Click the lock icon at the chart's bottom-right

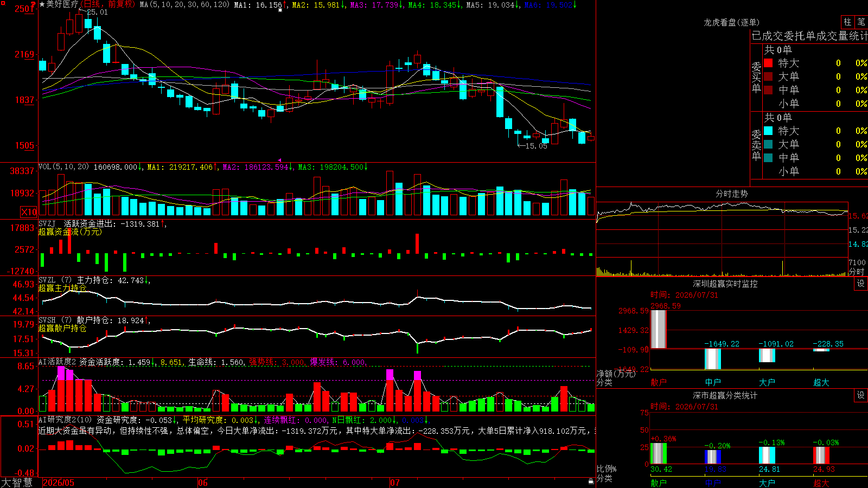click(x=591, y=481)
